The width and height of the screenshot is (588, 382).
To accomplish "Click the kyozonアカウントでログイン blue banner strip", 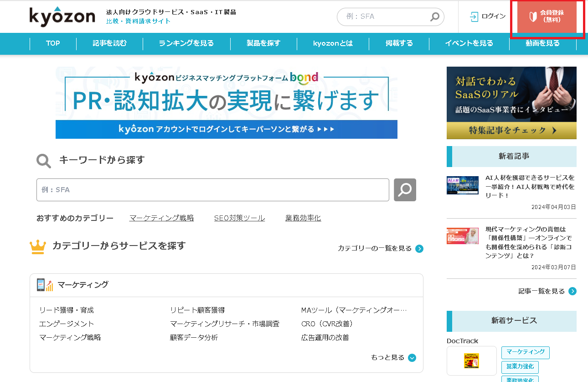I will pos(227,129).
